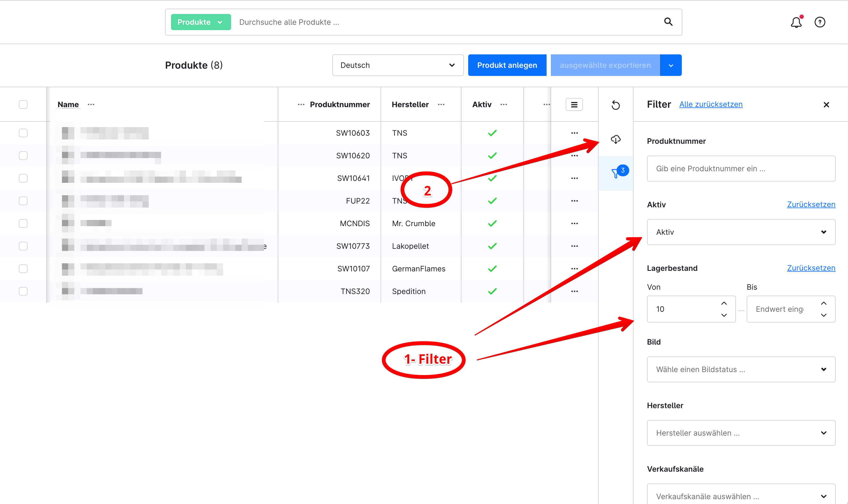Click the Produkt anlegen button
This screenshot has height=504, width=848.
[x=507, y=65]
